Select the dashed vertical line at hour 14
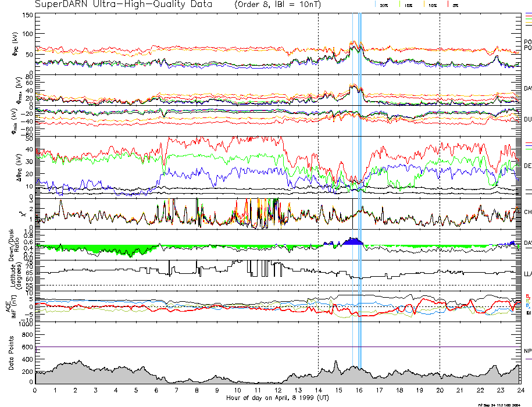The width and height of the screenshot is (532, 407). [x=318, y=174]
